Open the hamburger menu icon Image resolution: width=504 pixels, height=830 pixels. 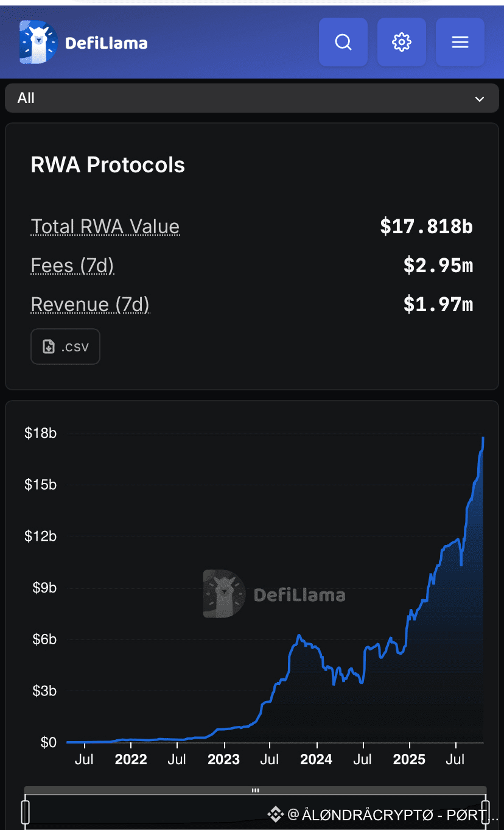pos(460,42)
